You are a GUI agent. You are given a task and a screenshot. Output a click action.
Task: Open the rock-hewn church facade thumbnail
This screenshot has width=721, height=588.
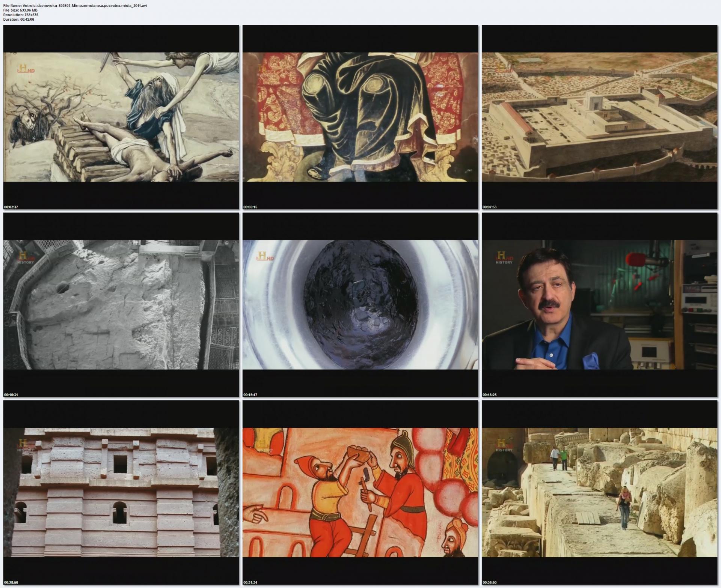click(x=121, y=492)
